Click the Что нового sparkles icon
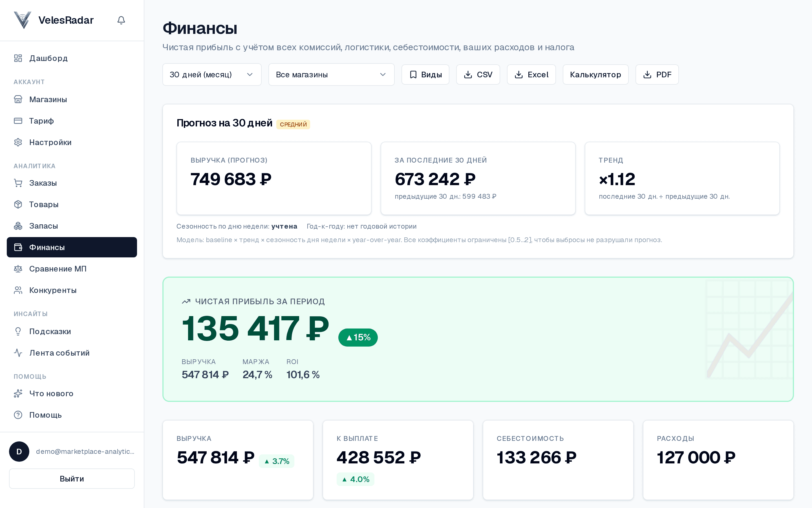The image size is (812, 508). pyautogui.click(x=18, y=393)
